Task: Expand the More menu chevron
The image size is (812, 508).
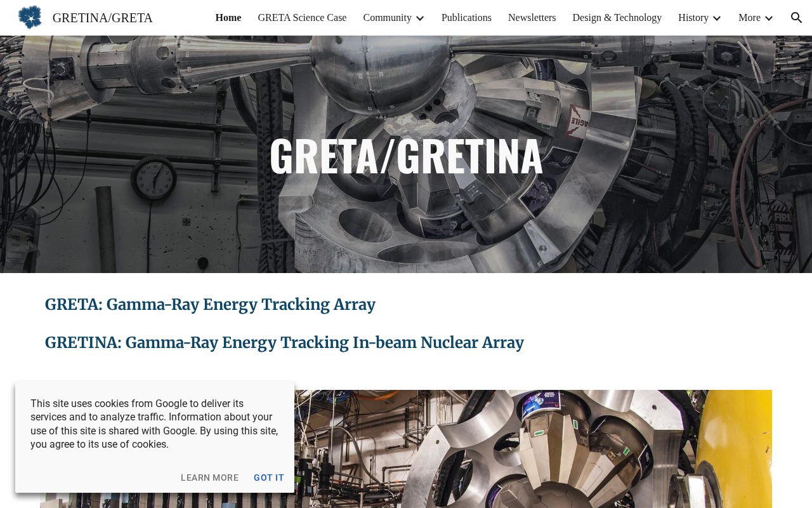Action: click(x=769, y=18)
